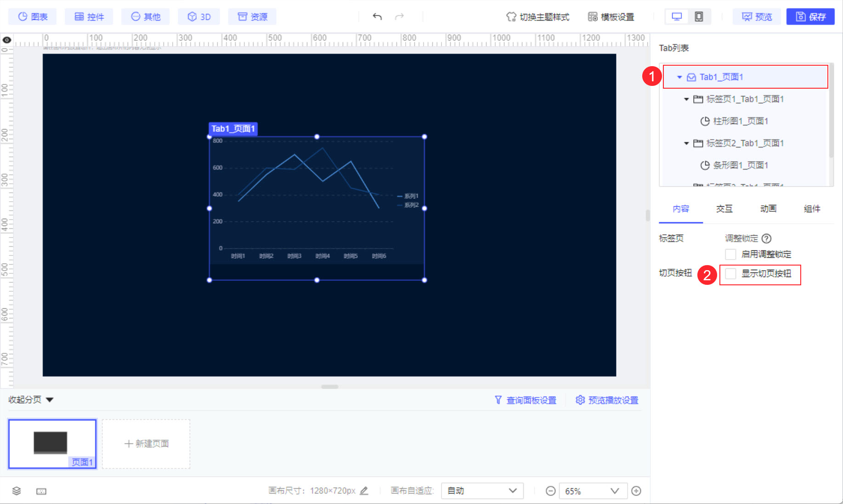Select 标签页1_Tab1_页面1 tree item
Screen dimensions: 843x504
coord(744,99)
